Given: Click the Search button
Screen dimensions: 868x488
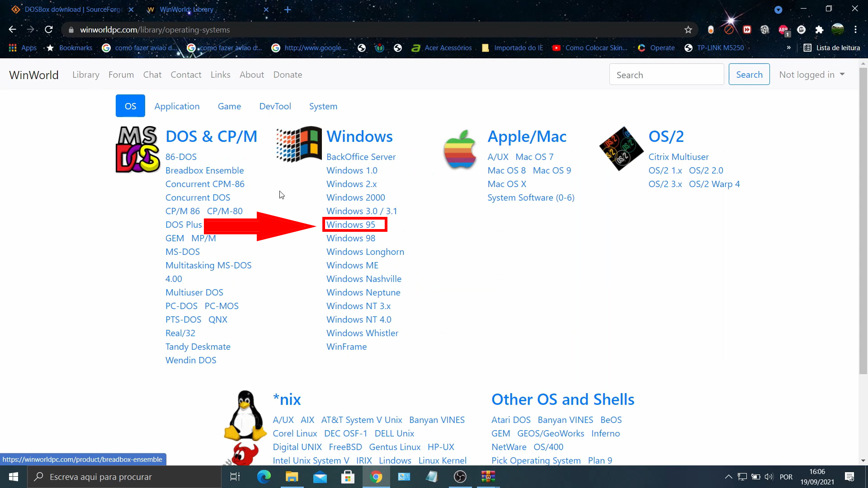Looking at the screenshot, I should point(749,75).
